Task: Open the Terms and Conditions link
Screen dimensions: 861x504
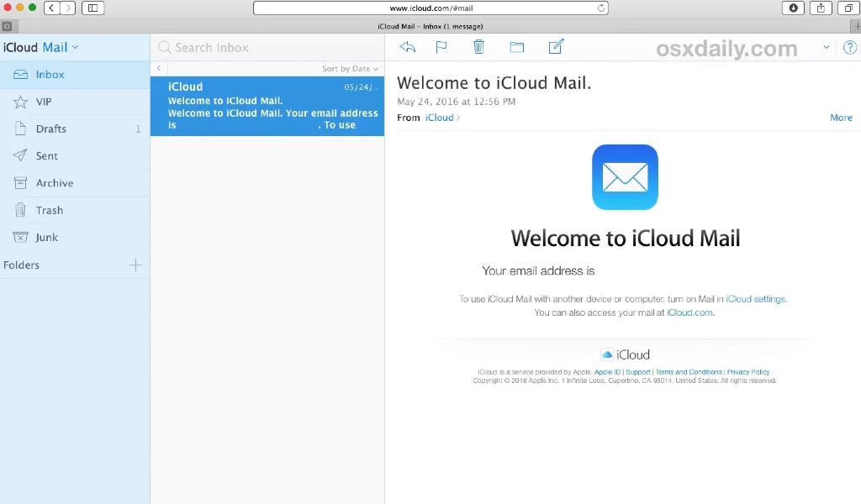Action: tap(689, 372)
